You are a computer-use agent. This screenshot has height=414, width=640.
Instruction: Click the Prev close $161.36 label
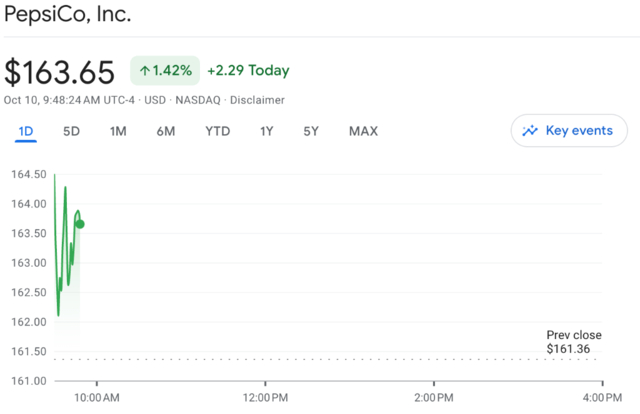point(567,342)
